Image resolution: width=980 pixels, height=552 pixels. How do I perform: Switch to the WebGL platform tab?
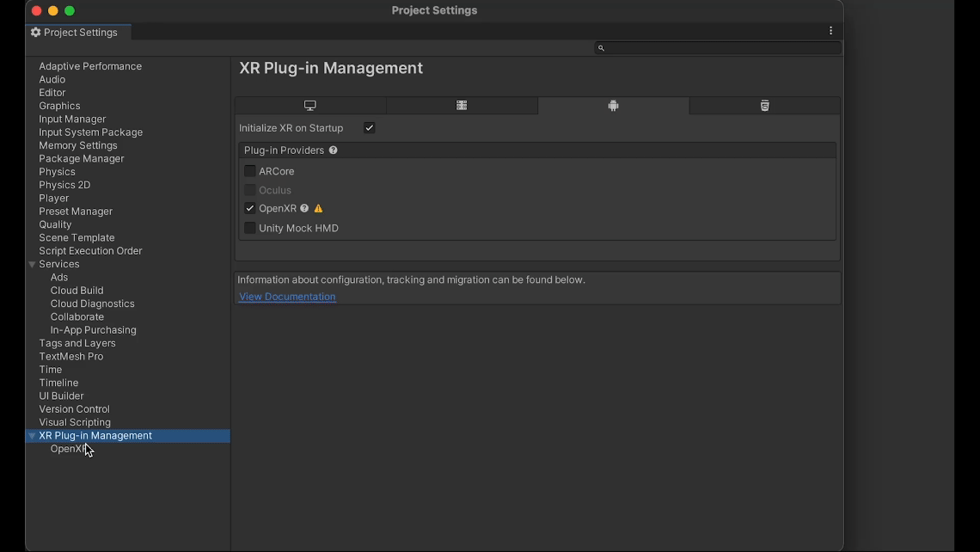764,106
